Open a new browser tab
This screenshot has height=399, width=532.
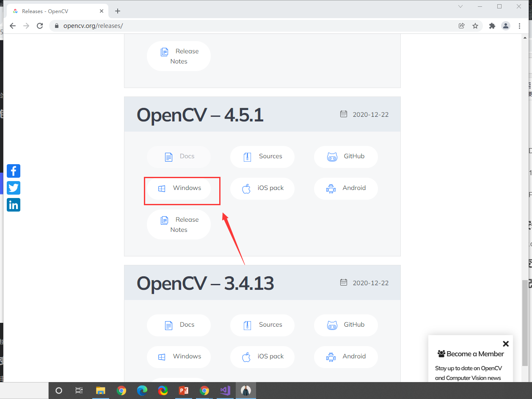118,11
